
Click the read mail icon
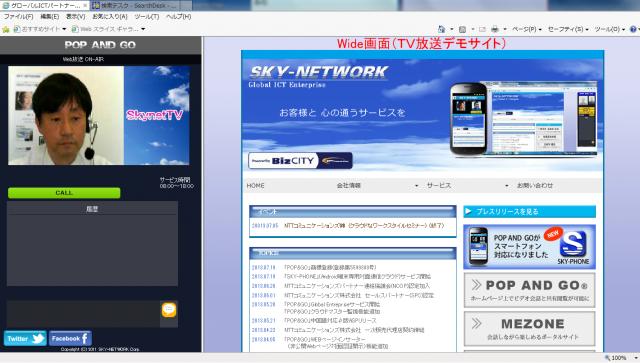(482, 29)
